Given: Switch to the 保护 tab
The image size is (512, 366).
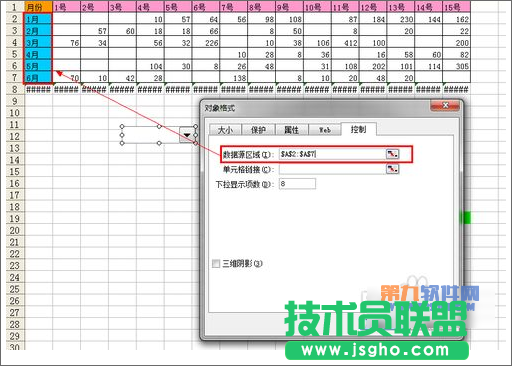Looking at the screenshot, I should (258, 130).
